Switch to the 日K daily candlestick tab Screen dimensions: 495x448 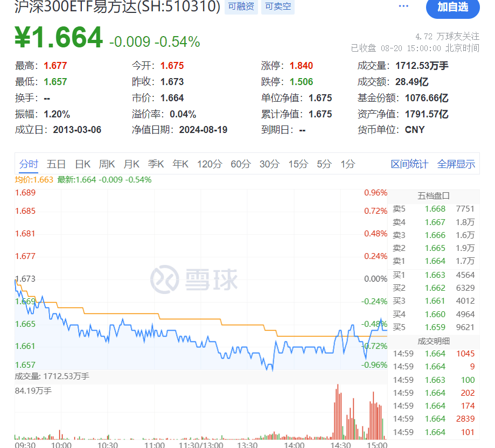click(x=82, y=164)
